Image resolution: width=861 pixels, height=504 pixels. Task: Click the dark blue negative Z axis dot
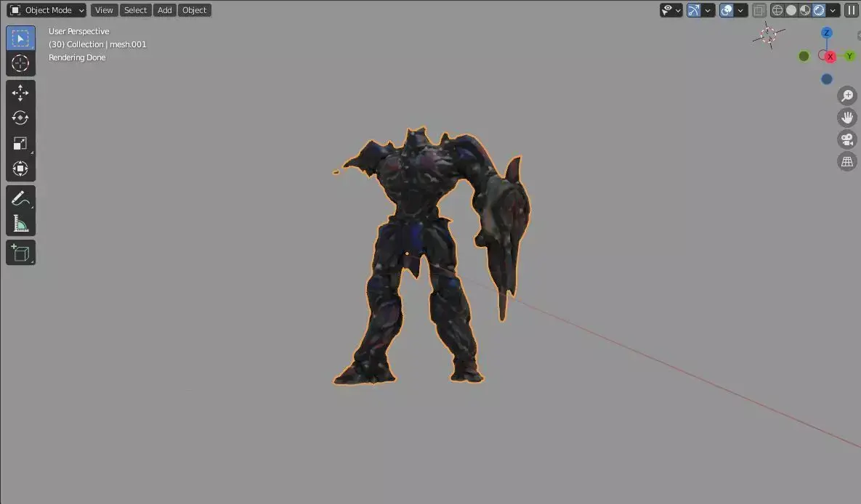pyautogui.click(x=826, y=79)
